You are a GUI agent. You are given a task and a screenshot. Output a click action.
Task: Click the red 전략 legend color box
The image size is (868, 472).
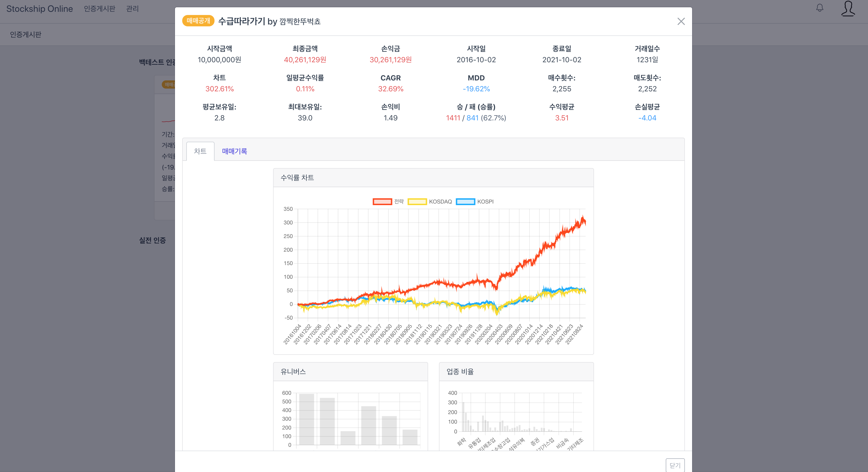[382, 201]
